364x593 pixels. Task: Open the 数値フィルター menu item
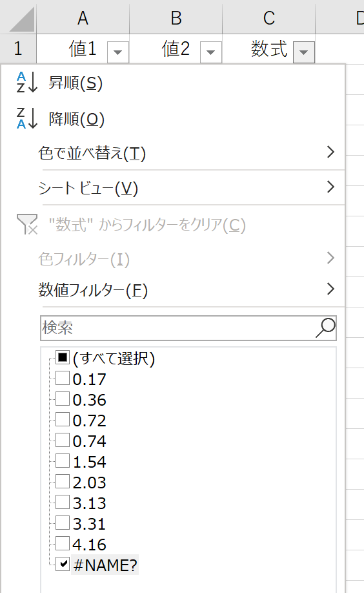click(192, 290)
